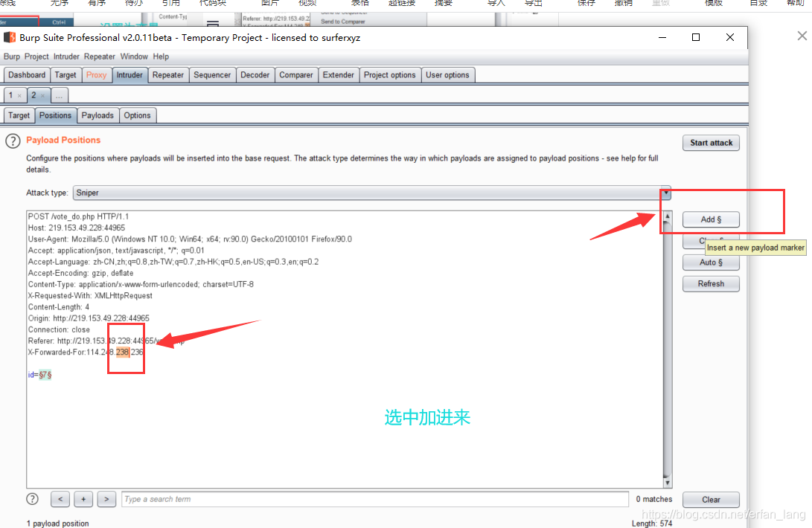Open the Burp menu

pyautogui.click(x=11, y=57)
